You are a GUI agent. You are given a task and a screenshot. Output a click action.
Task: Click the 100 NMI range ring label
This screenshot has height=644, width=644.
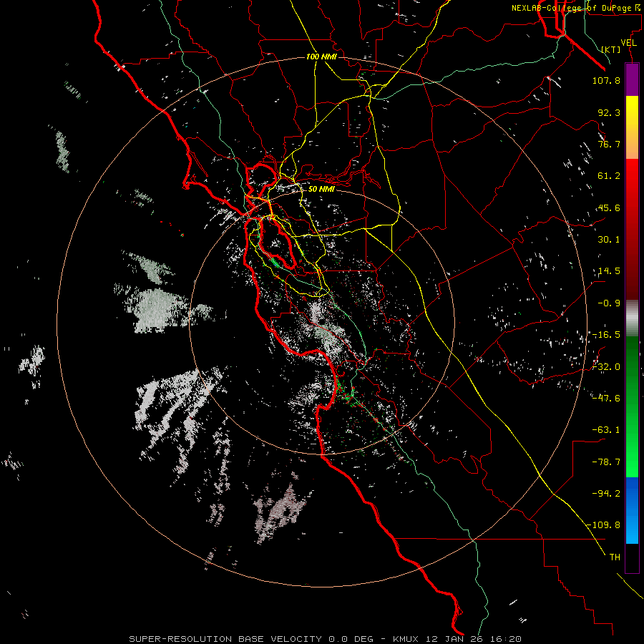(x=321, y=57)
